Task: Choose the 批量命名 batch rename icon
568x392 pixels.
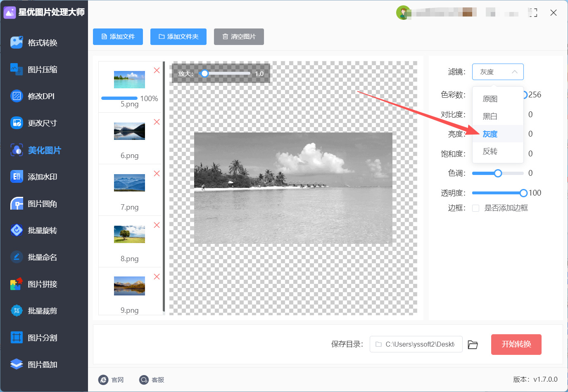Action: pos(17,257)
